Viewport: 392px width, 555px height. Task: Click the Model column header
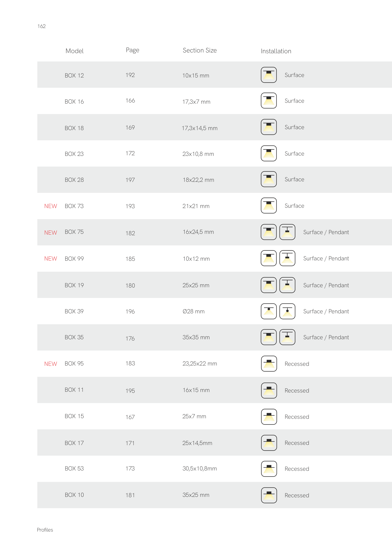(74, 51)
